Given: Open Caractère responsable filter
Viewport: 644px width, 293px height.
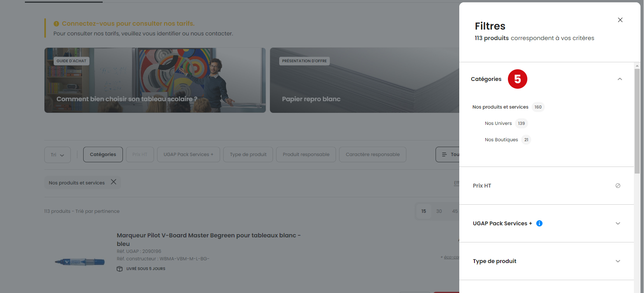Looking at the screenshot, I should coord(373,154).
